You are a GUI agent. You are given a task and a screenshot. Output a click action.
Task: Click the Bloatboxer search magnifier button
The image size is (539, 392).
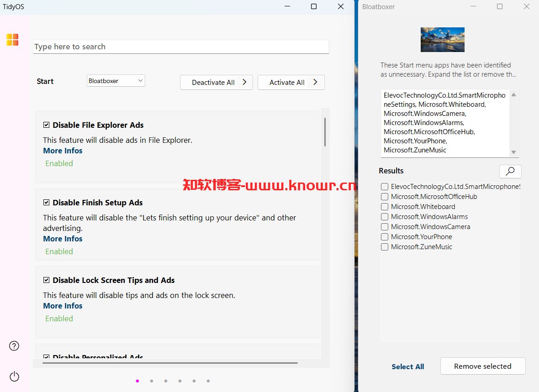[x=510, y=171]
